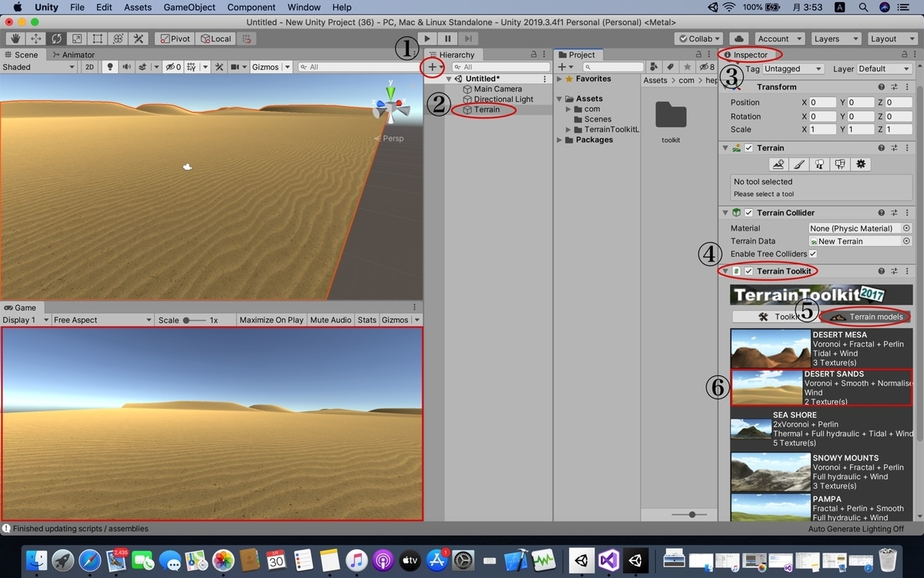
Task: Select the Paint Terrain brush tool
Action: (x=799, y=164)
